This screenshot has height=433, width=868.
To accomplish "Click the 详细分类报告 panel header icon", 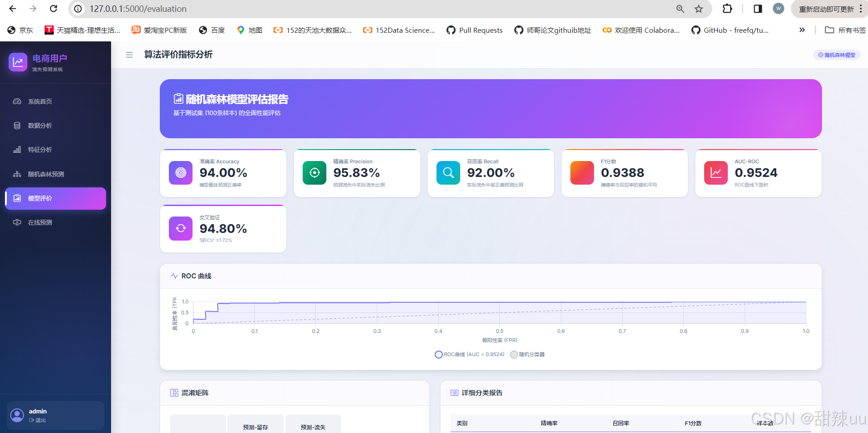I will pyautogui.click(x=454, y=393).
